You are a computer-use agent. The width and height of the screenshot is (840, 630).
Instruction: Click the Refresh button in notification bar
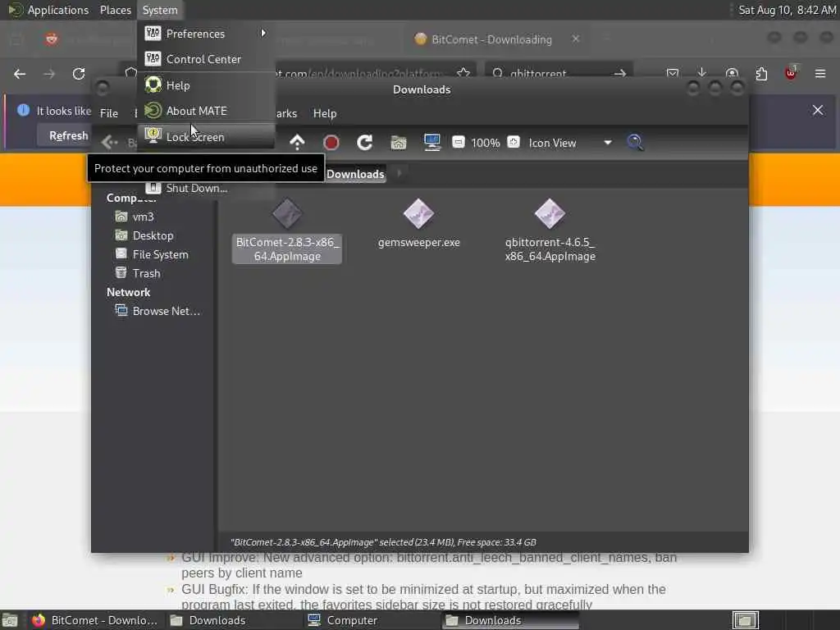[69, 136]
